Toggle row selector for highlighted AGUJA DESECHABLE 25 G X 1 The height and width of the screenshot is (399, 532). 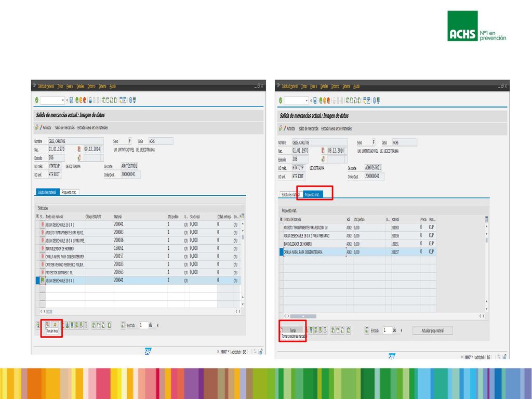(37, 280)
